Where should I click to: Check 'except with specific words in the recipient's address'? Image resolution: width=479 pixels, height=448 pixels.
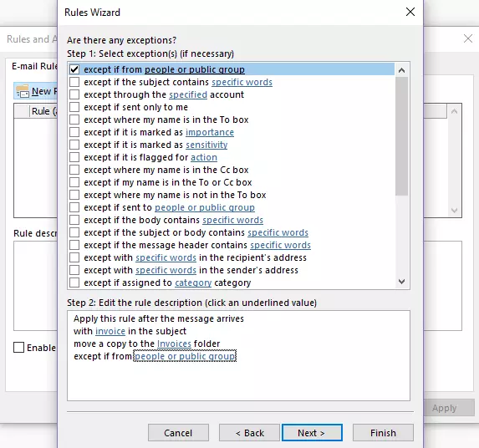click(74, 257)
